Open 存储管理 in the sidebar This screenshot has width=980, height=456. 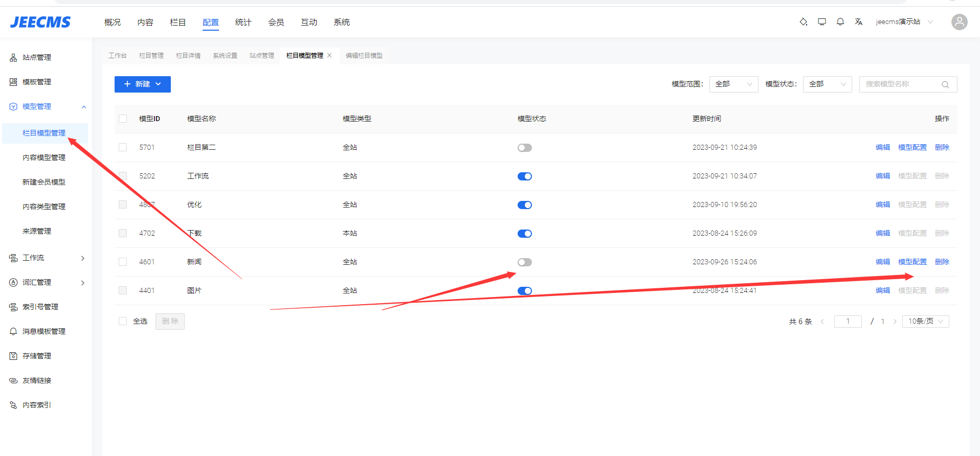(x=37, y=356)
